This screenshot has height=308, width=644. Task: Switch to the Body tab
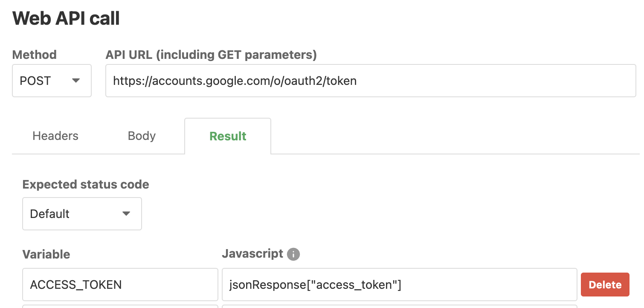(x=141, y=136)
